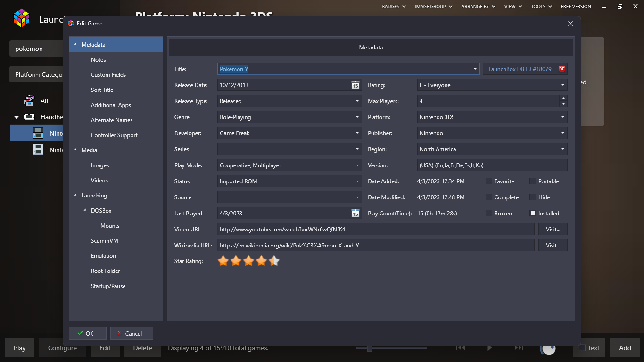The image size is (644, 362).
Task: Toggle the Installed checkbox
Action: pos(533,214)
